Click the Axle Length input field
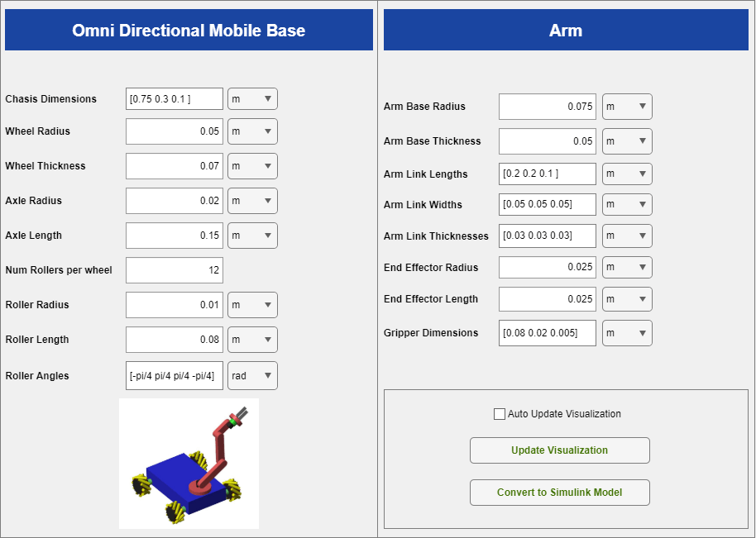Image resolution: width=756 pixels, height=538 pixels. [175, 235]
